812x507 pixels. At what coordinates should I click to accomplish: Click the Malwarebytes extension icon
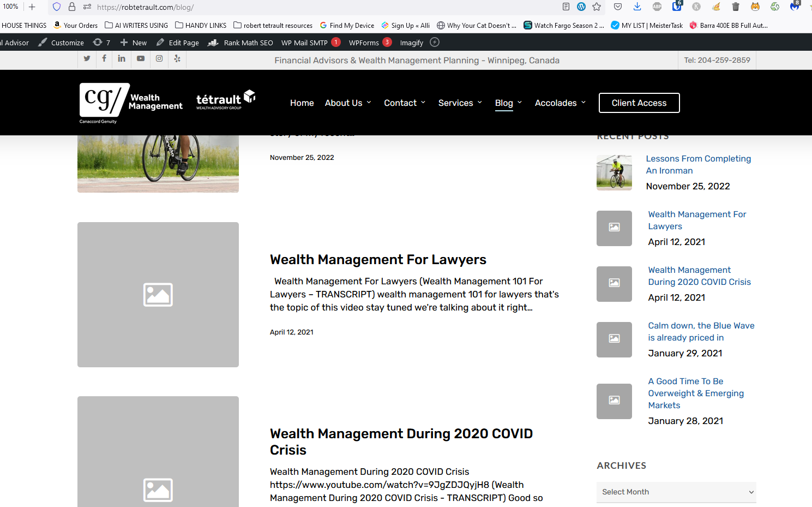[x=795, y=6]
